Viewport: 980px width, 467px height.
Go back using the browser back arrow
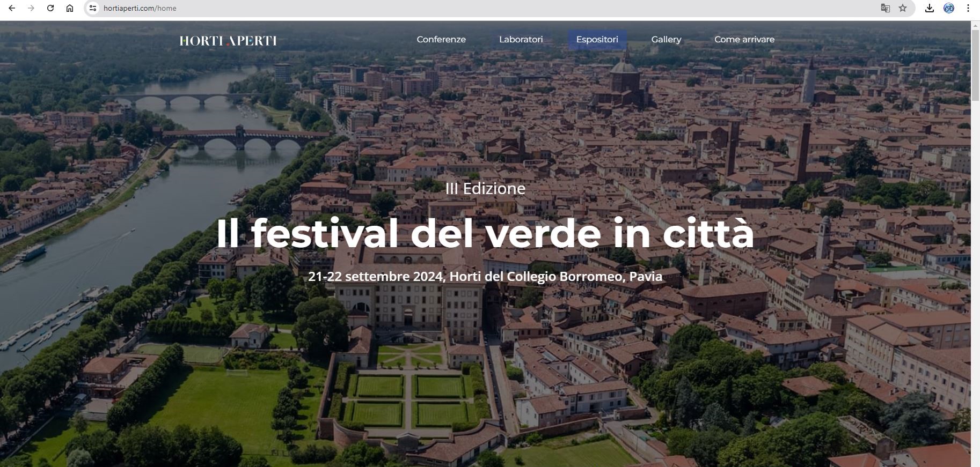point(12,8)
